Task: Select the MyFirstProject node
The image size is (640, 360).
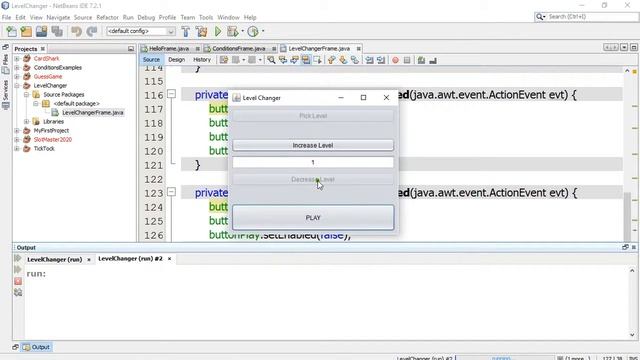Action: click(x=51, y=131)
